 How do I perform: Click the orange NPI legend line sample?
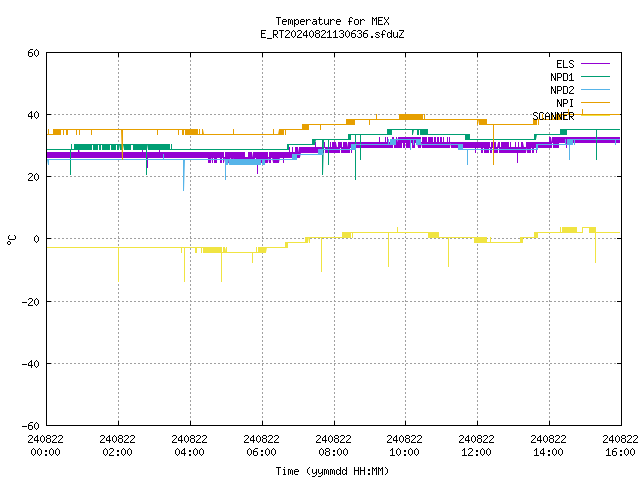click(595, 103)
